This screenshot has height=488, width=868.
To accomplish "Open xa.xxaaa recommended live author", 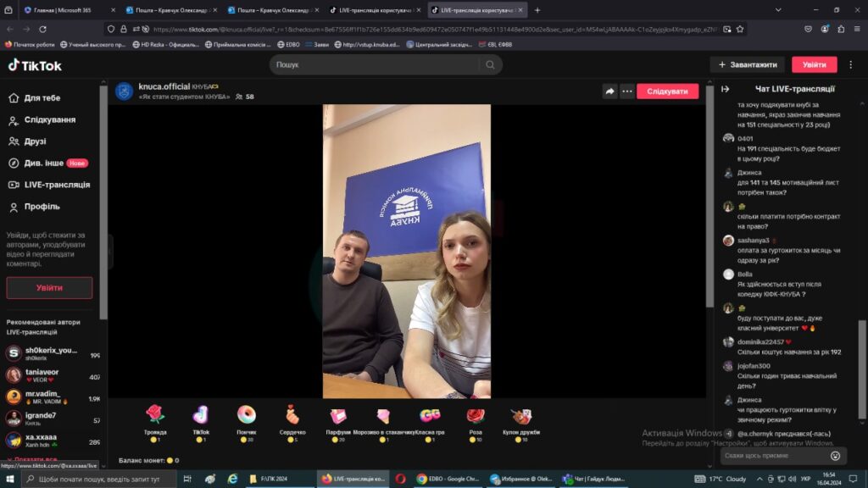I will tap(53, 441).
